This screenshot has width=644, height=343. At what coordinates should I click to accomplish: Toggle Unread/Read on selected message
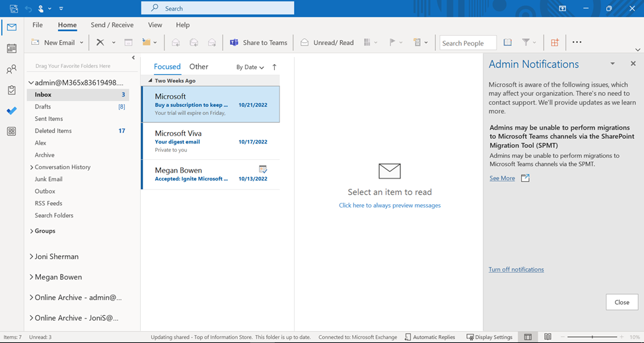[327, 42]
